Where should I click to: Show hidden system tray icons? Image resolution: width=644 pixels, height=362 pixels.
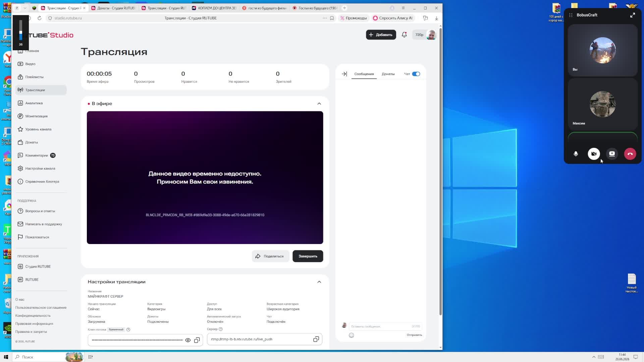click(x=594, y=357)
